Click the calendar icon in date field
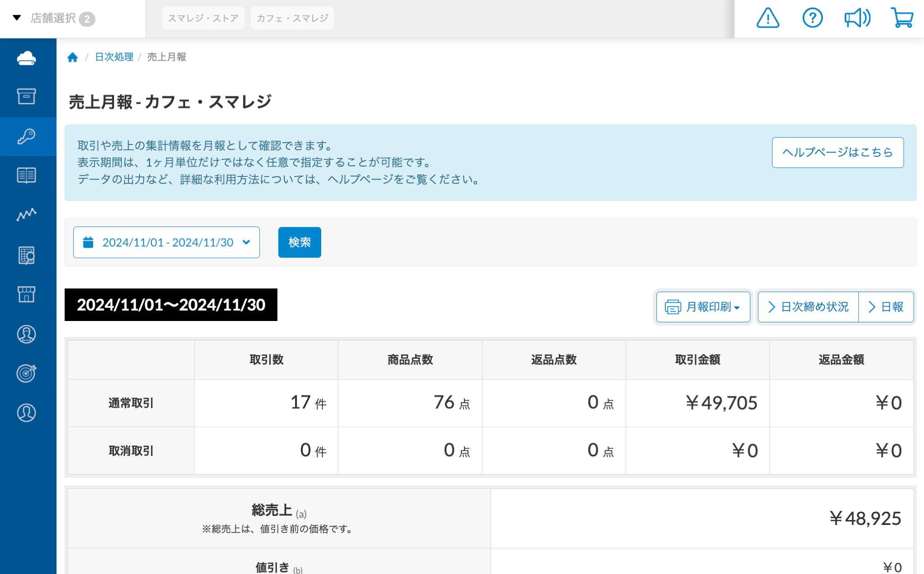Image resolution: width=924 pixels, height=574 pixels. pyautogui.click(x=88, y=242)
